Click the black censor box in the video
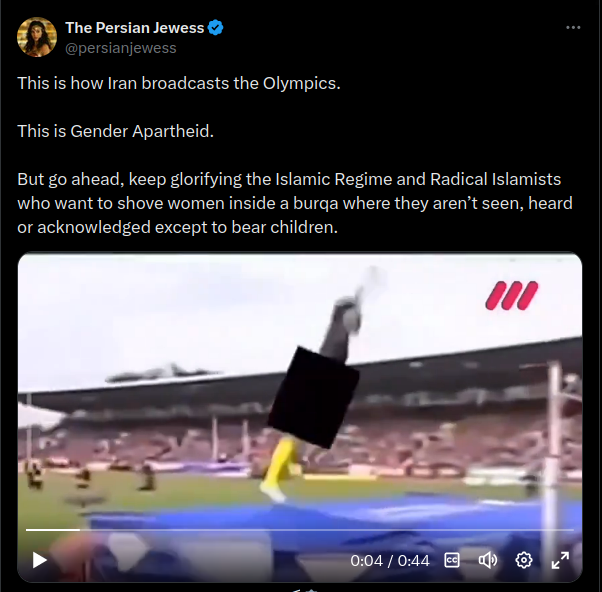Viewport: 602px width, 592px height. (x=314, y=397)
